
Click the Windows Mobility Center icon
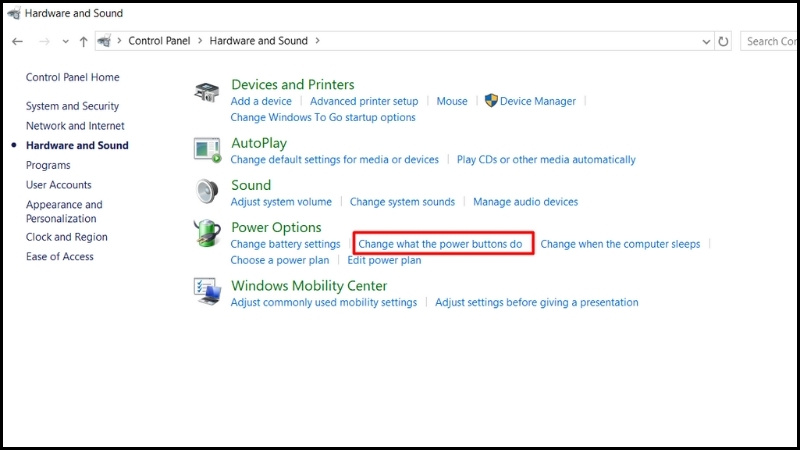click(x=207, y=291)
